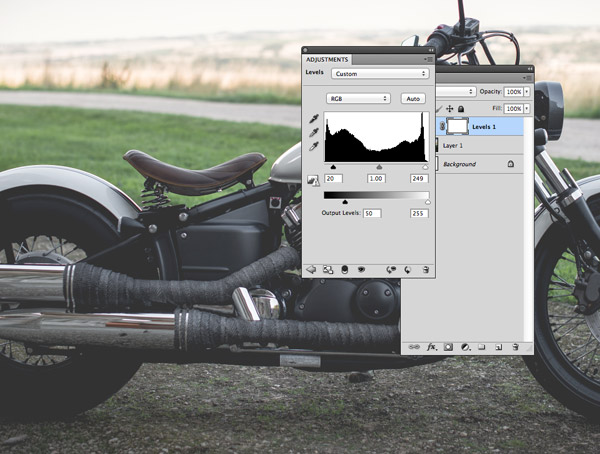Toggle the lock all layer option
Screen dimensions: 600x454
462,108
